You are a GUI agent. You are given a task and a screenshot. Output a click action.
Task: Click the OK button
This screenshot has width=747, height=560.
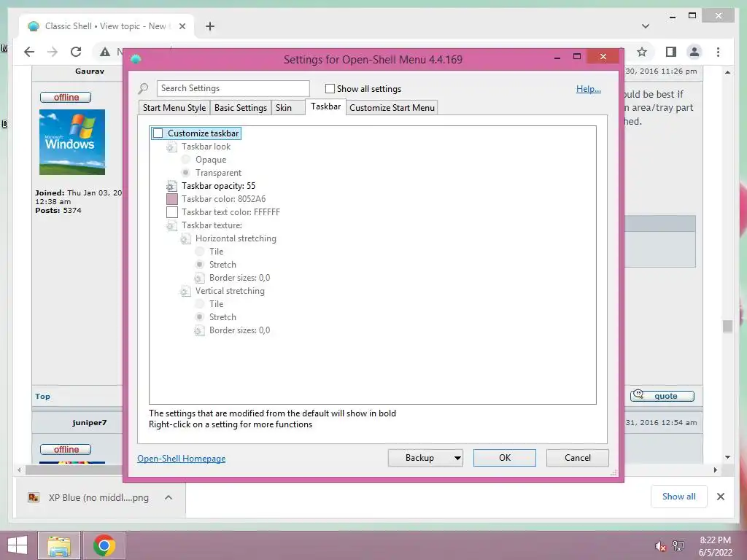point(505,458)
